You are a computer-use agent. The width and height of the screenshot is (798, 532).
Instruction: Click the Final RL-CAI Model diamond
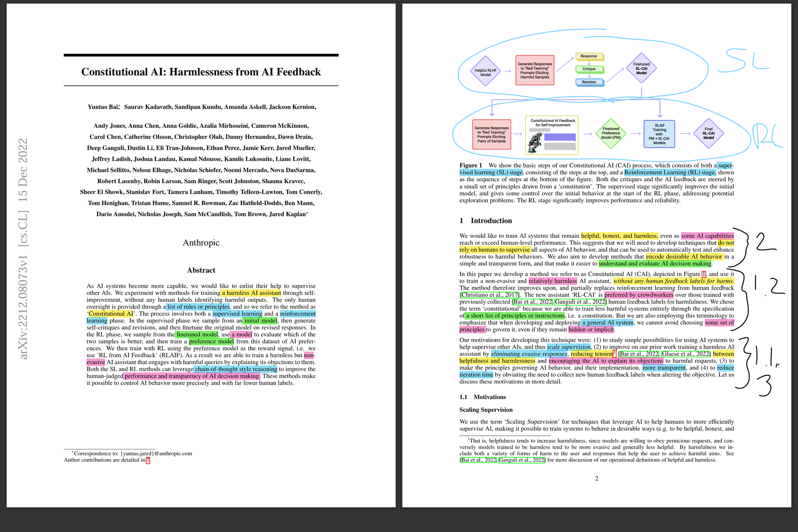[708, 133]
